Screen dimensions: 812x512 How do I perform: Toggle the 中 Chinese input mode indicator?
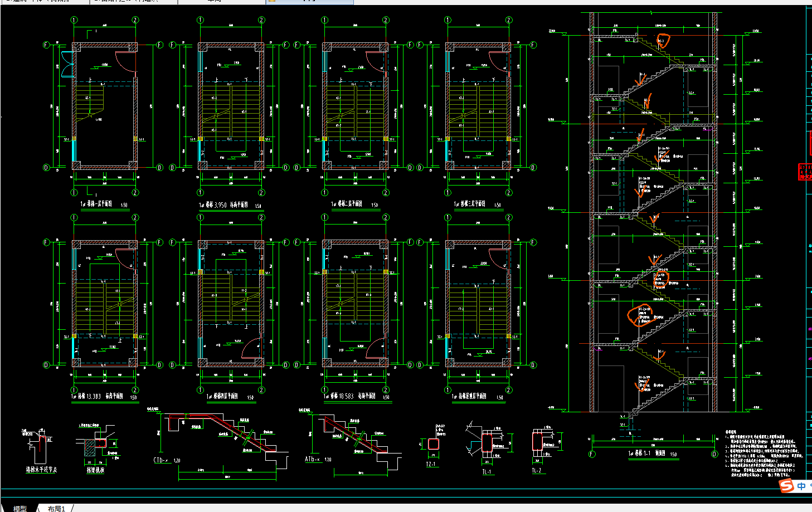[x=801, y=486]
